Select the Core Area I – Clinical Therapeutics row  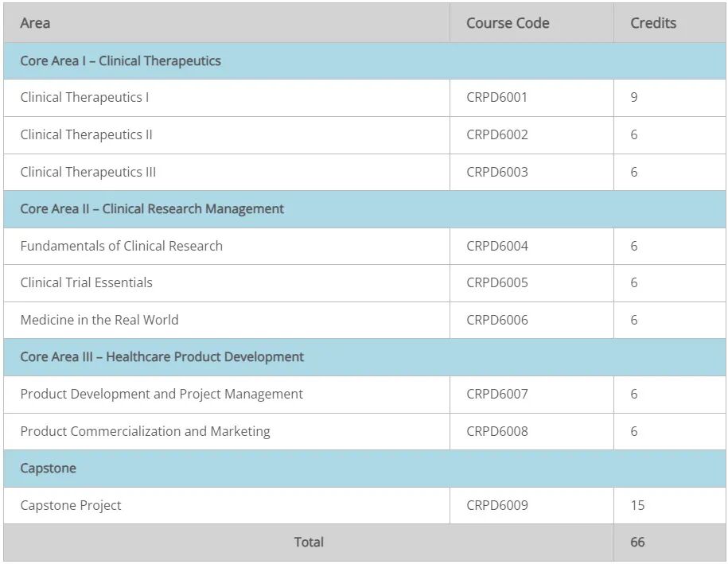pyautogui.click(x=121, y=60)
